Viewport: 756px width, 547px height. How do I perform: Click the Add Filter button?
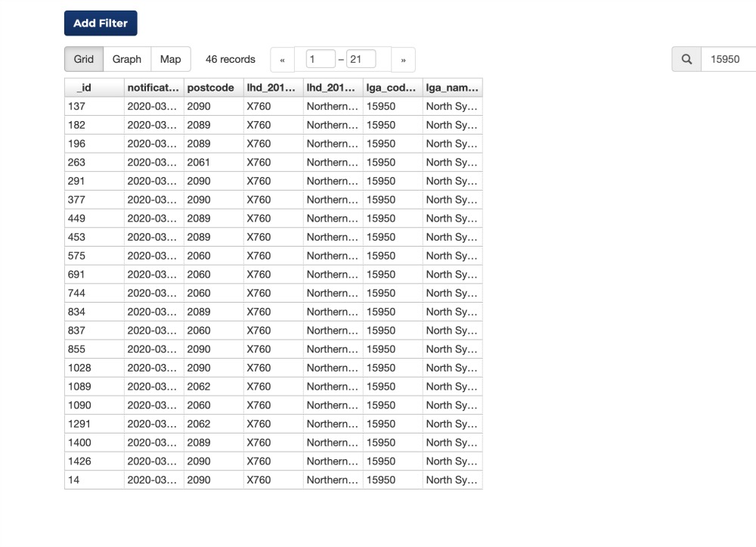click(x=101, y=23)
